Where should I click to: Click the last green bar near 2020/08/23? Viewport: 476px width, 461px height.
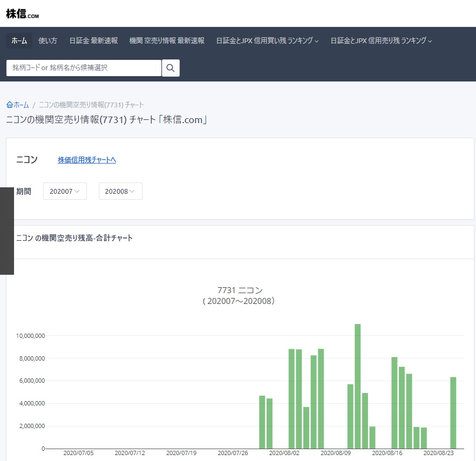pos(453,412)
